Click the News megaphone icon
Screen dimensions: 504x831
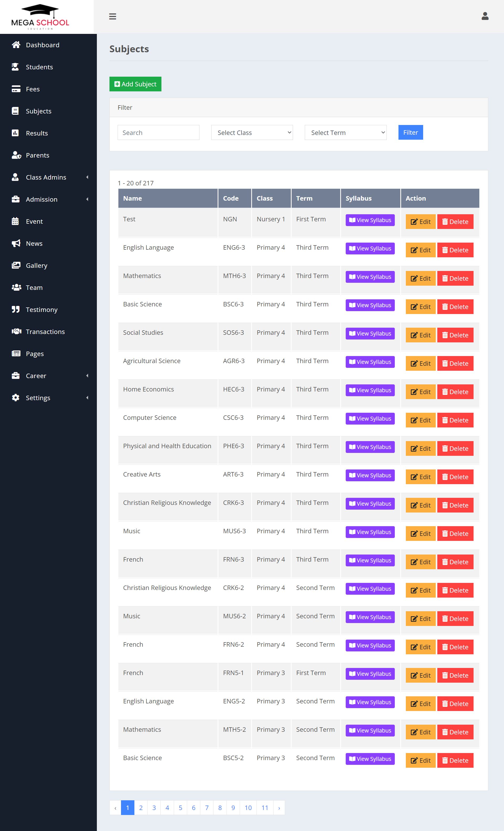point(15,243)
